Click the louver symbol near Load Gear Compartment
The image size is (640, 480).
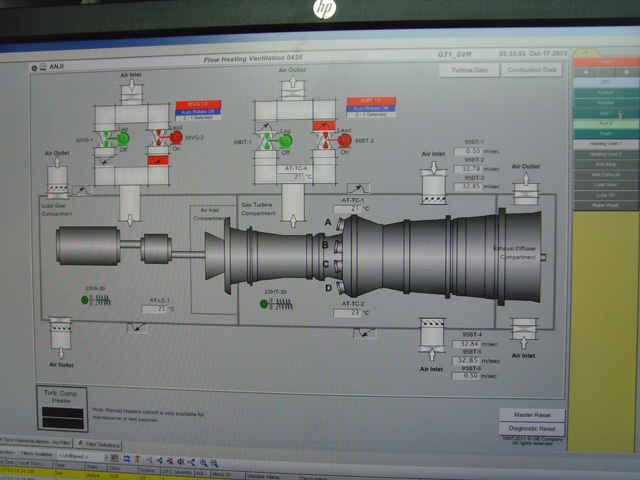[82, 190]
